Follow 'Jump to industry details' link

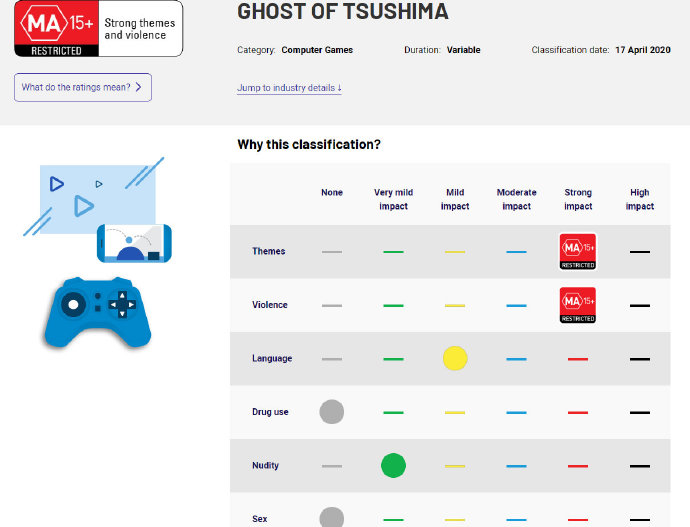point(289,88)
